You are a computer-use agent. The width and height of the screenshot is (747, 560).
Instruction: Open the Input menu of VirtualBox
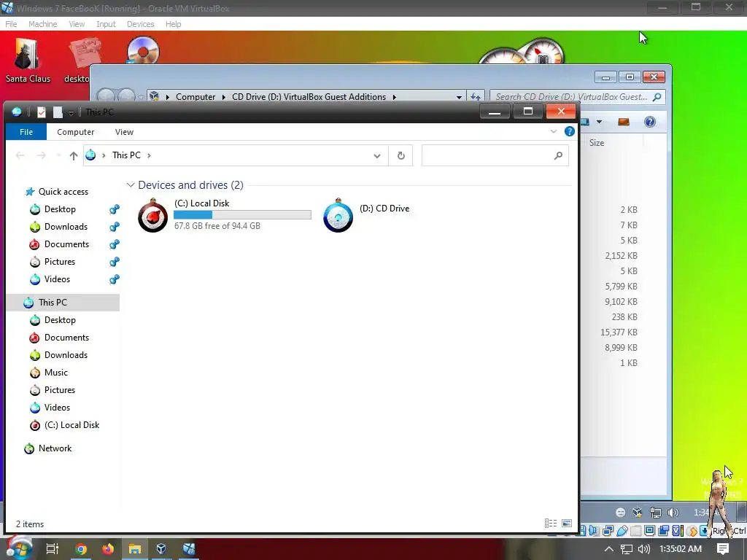[x=106, y=24]
